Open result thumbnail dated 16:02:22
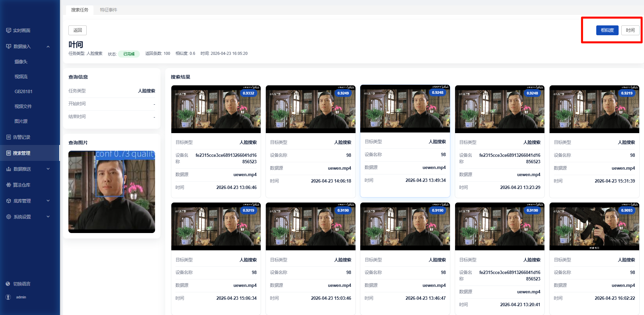Screen dimensions: 644x315 coord(594,226)
